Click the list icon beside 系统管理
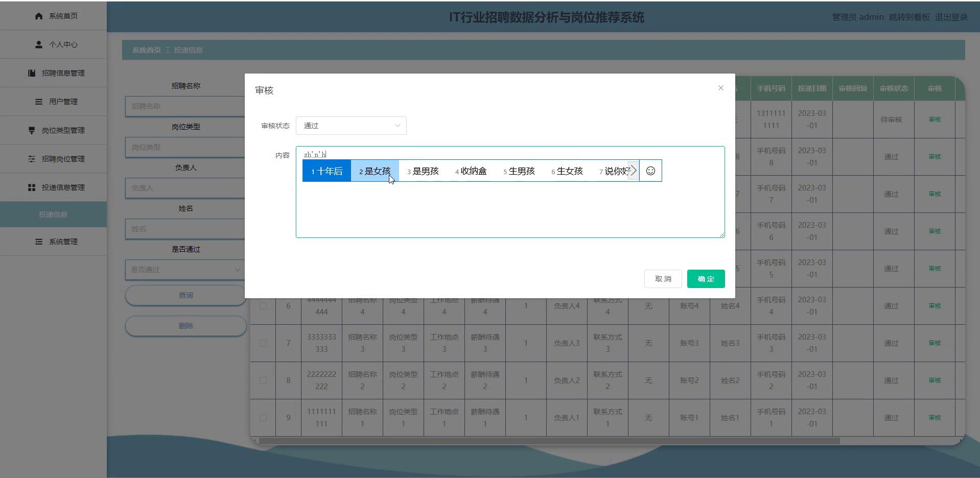The width and height of the screenshot is (980, 478). coord(39,242)
